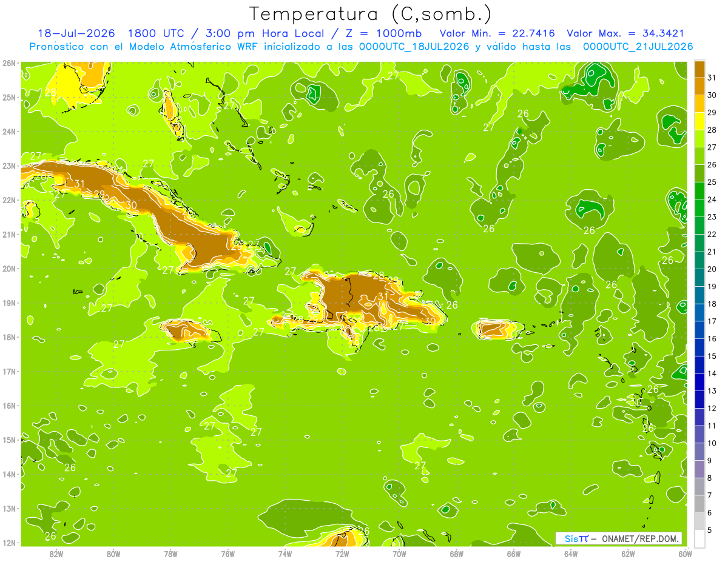Click the 22N latitude axis label

click(8, 200)
